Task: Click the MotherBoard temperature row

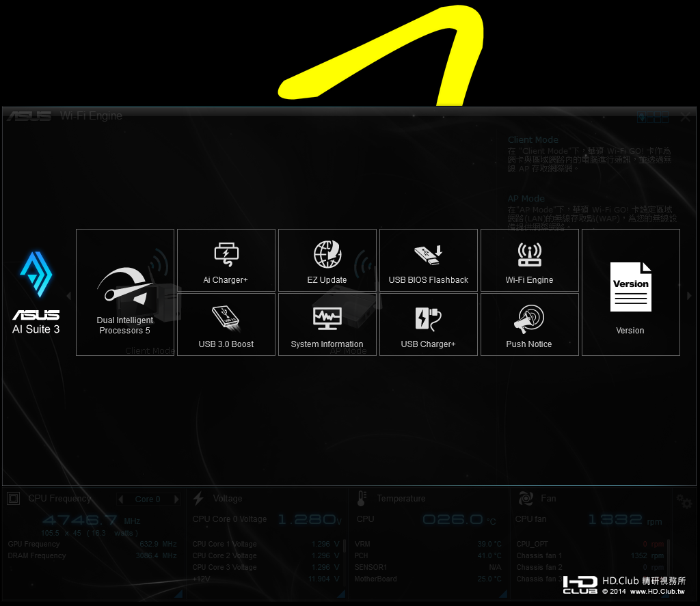Action: point(428,579)
